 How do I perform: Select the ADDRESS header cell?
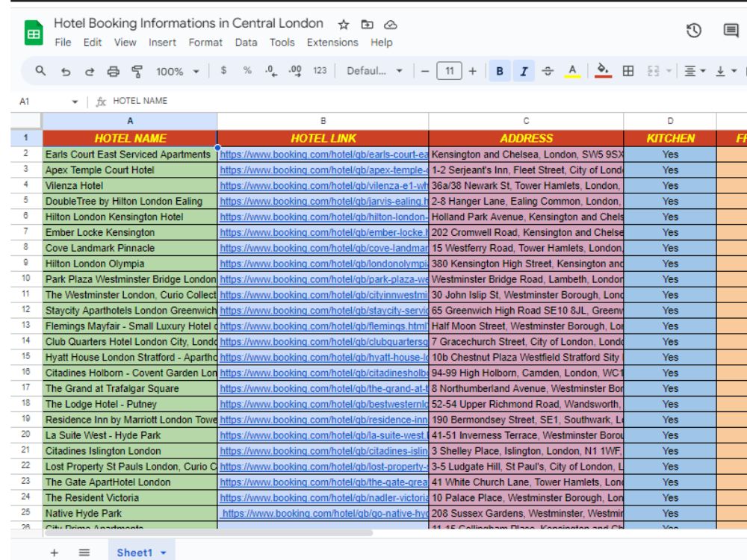[x=526, y=138]
